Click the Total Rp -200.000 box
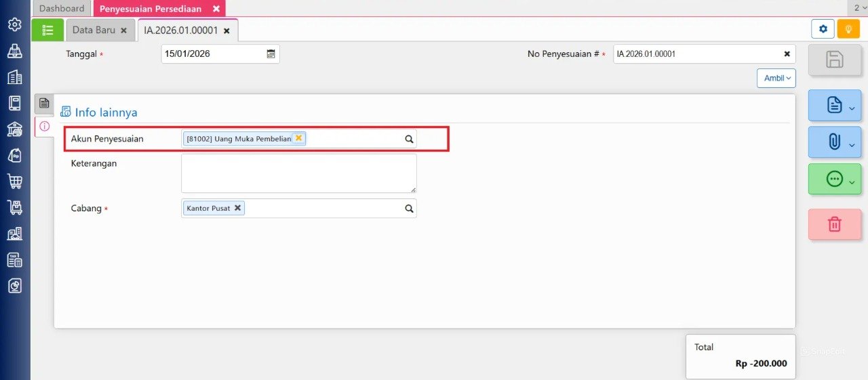Viewport: 868px width, 380px height. [x=741, y=356]
